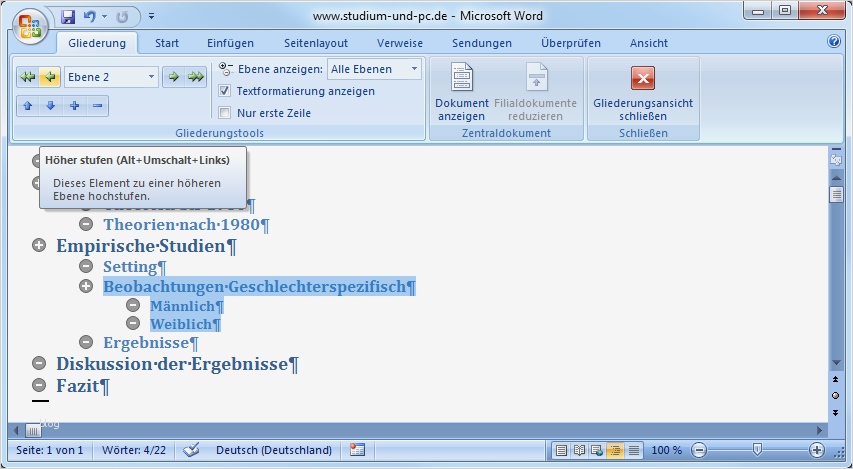Open the Seitenlayout tab
853x469 pixels.
tap(316, 43)
